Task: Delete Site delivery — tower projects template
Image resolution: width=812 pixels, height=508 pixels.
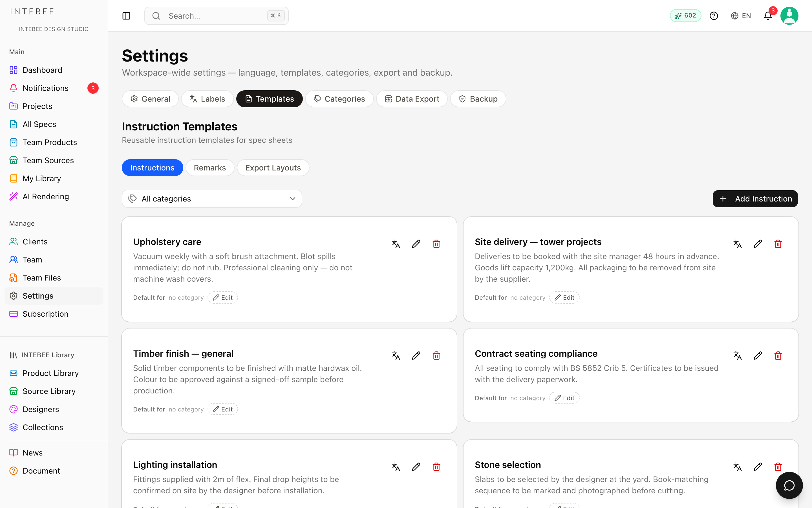Action: (x=778, y=244)
